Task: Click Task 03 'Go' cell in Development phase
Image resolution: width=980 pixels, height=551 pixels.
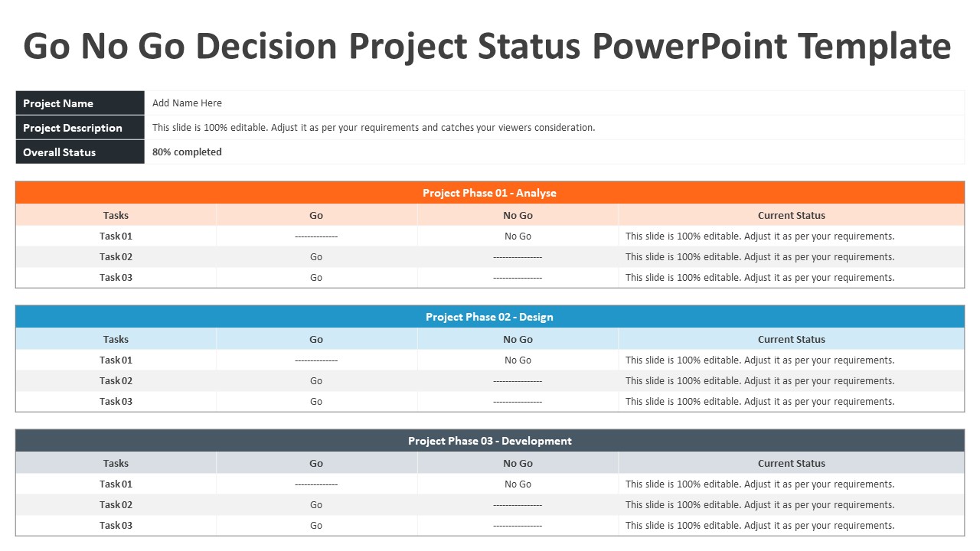Action: [x=316, y=526]
